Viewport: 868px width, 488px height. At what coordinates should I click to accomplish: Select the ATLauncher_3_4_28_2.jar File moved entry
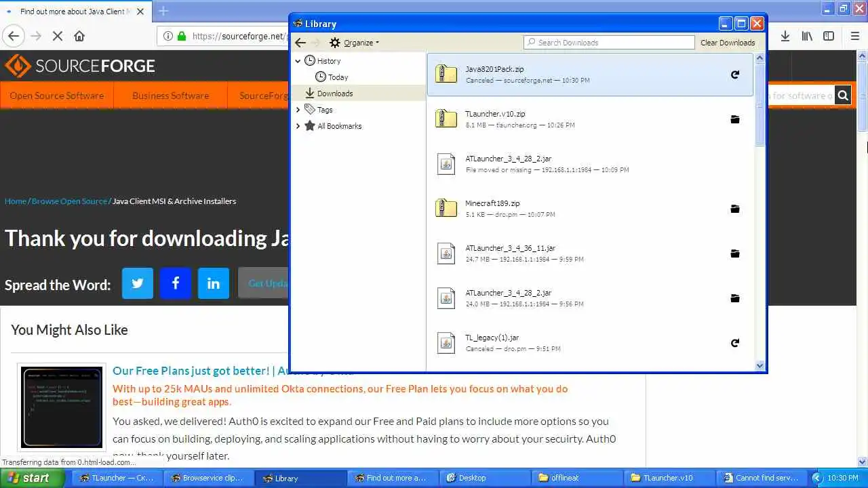(590, 164)
